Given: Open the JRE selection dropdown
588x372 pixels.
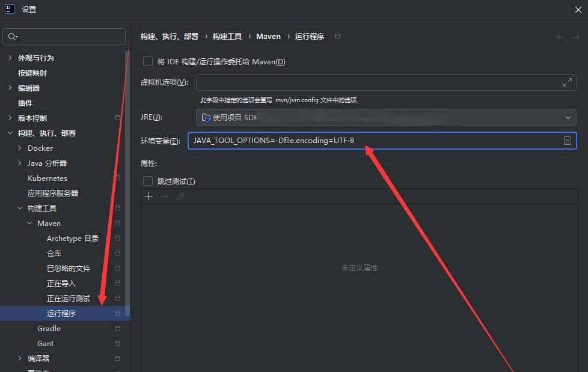Looking at the screenshot, I should tap(568, 117).
